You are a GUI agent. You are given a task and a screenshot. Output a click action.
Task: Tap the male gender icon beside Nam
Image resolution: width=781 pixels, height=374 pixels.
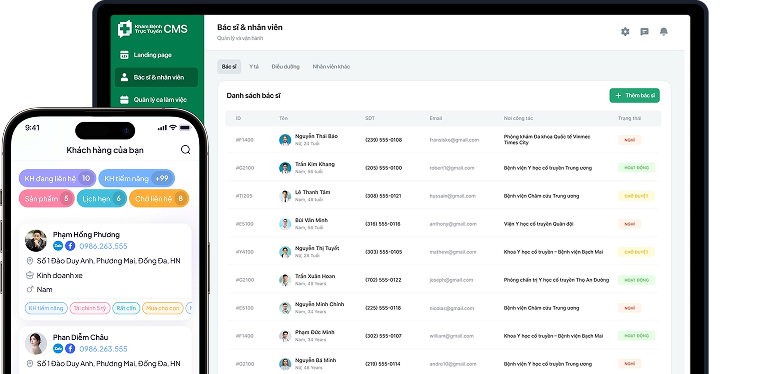[x=29, y=289]
